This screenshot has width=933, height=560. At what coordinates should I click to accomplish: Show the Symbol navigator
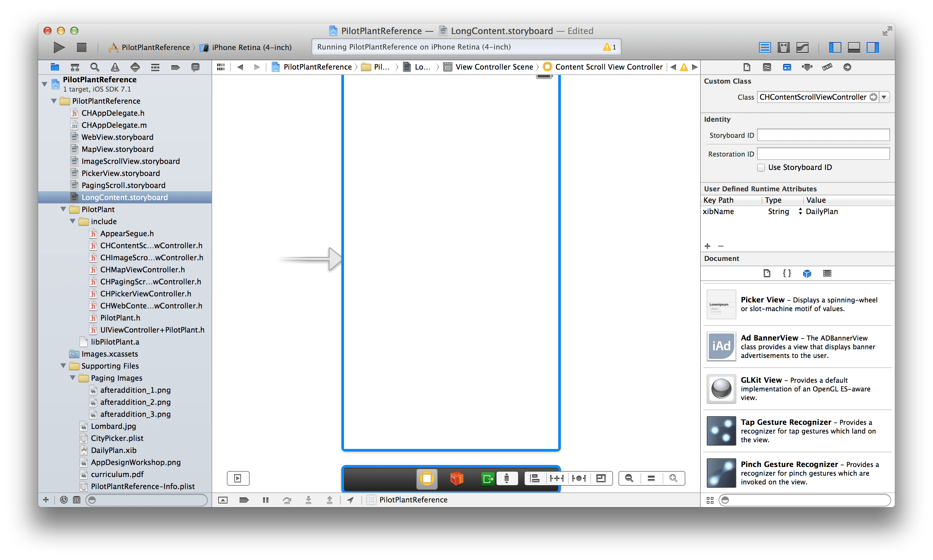tap(75, 67)
